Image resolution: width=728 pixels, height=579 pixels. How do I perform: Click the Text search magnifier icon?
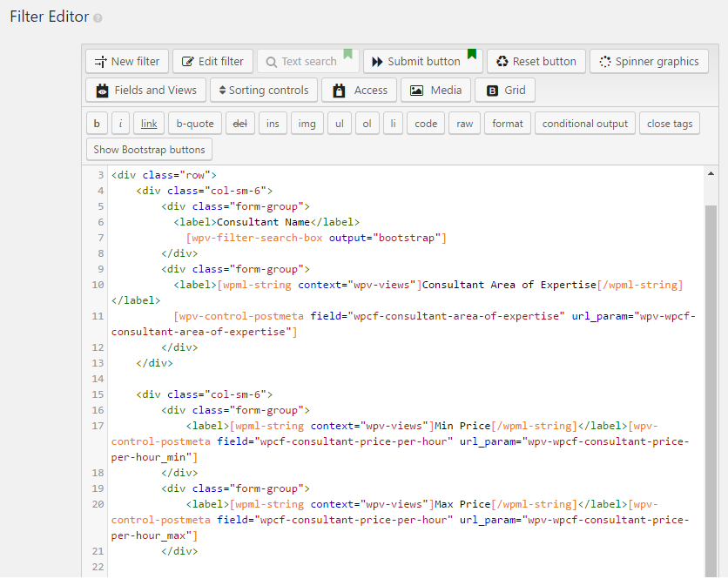coord(271,62)
